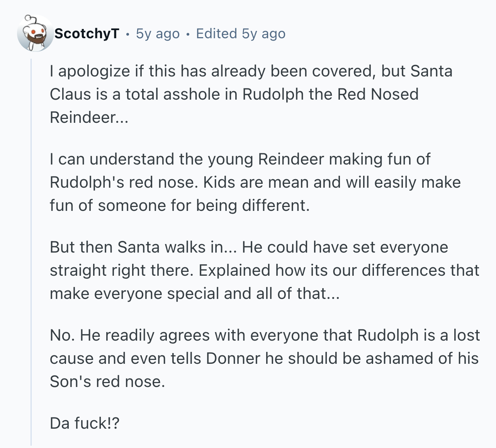Click the paragraph starting 'But then Santa walks in'
The height and width of the screenshot is (448, 496).
tap(264, 270)
